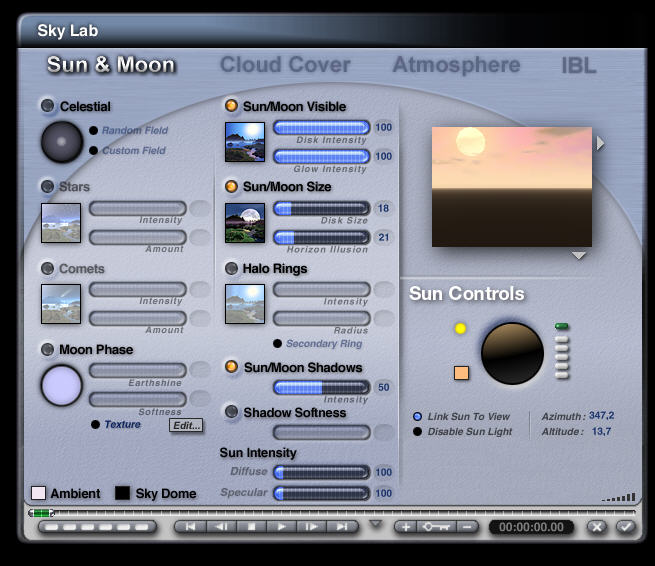
Task: Open the preview options triangle right of preview
Action: [600, 143]
